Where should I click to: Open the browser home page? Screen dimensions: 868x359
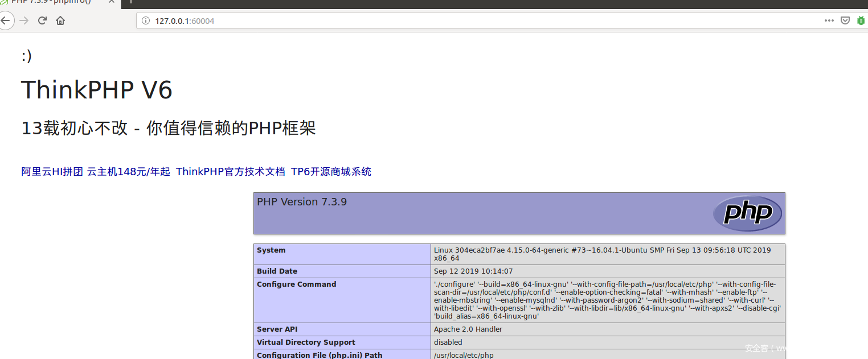pos(60,20)
